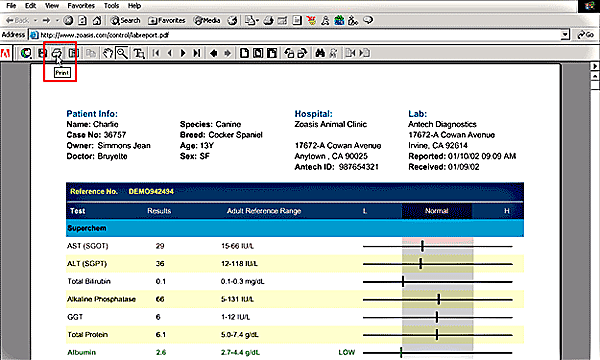600x360 pixels.
Task: Click the Alkaline Phosphatase row label
Action: coord(101,299)
